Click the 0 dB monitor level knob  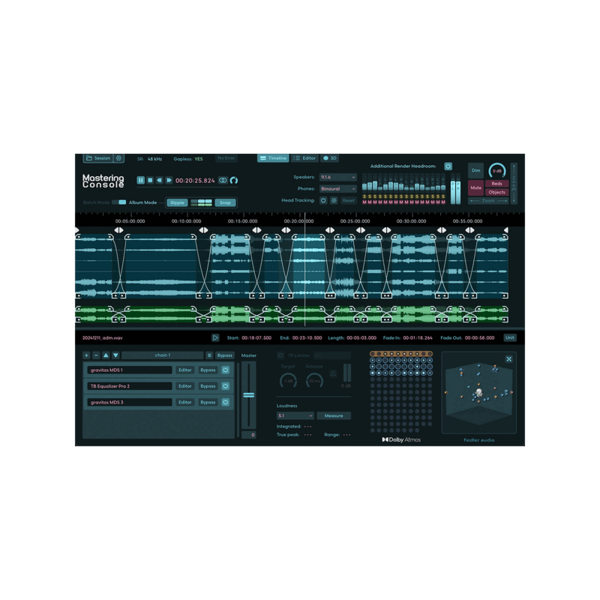point(497,171)
